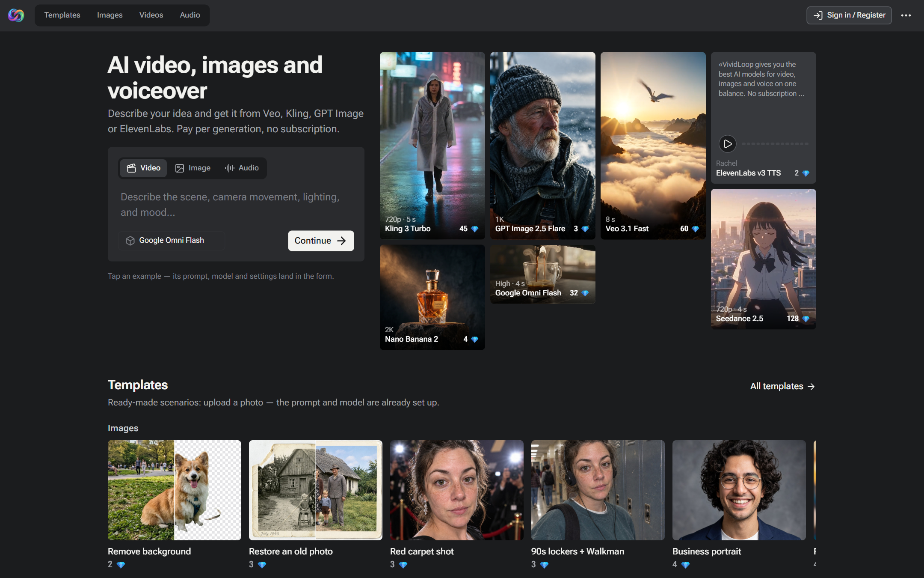924x578 pixels.
Task: Click the VividLoop logo icon
Action: pos(16,15)
